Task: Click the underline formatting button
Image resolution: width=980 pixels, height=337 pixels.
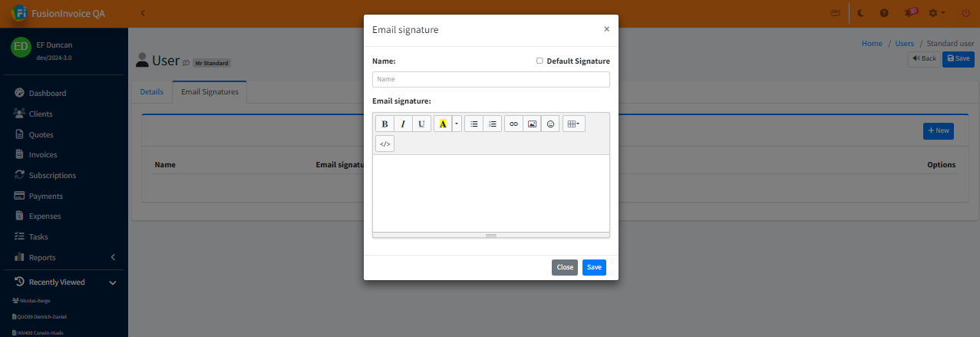Action: pos(421,124)
